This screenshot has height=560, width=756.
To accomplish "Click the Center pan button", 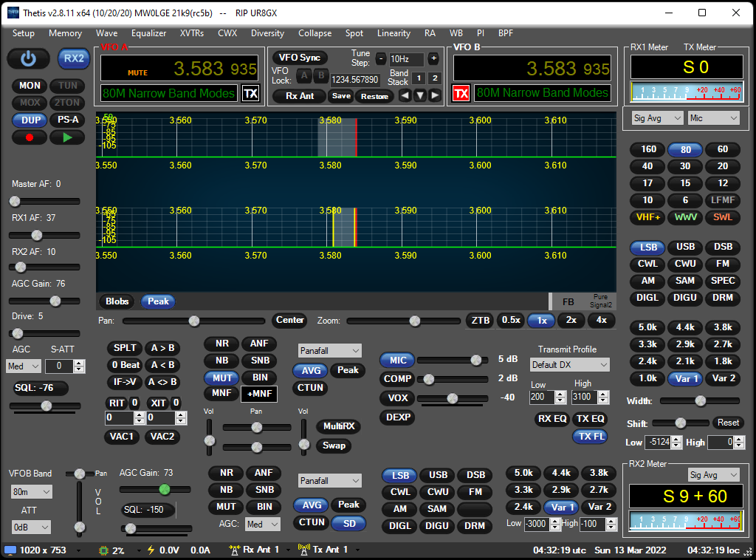I will point(289,320).
